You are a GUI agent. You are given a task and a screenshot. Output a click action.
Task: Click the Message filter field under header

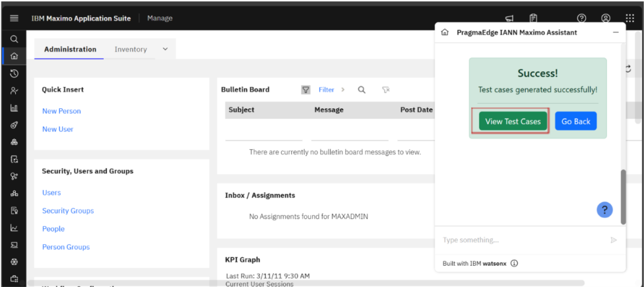350,133
